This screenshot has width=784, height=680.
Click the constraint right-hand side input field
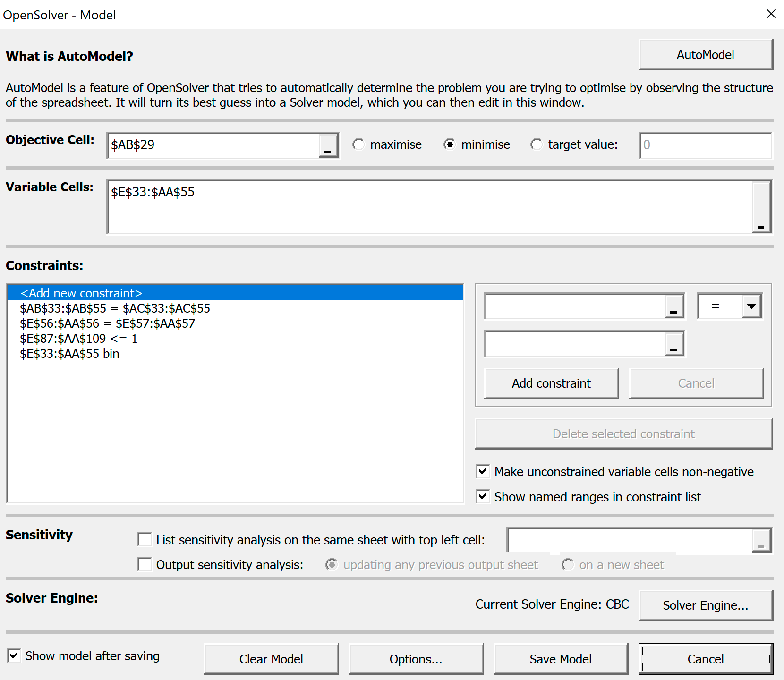click(575, 344)
